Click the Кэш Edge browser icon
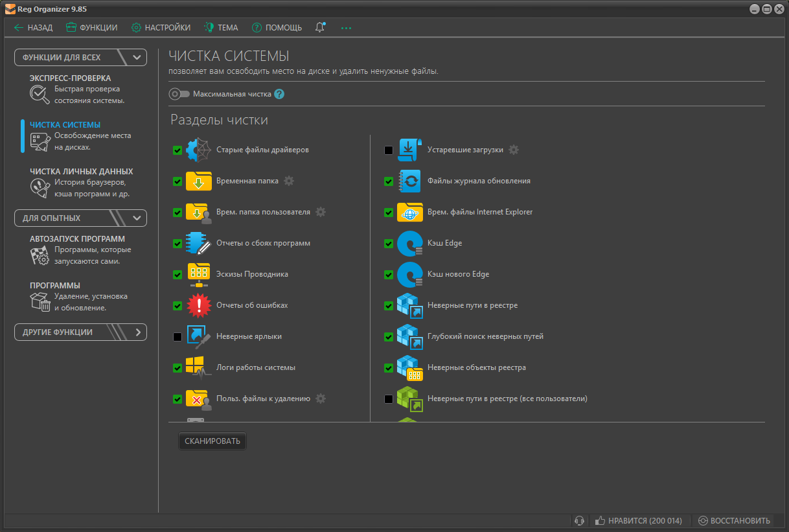Image resolution: width=789 pixels, height=532 pixels. pyautogui.click(x=409, y=244)
